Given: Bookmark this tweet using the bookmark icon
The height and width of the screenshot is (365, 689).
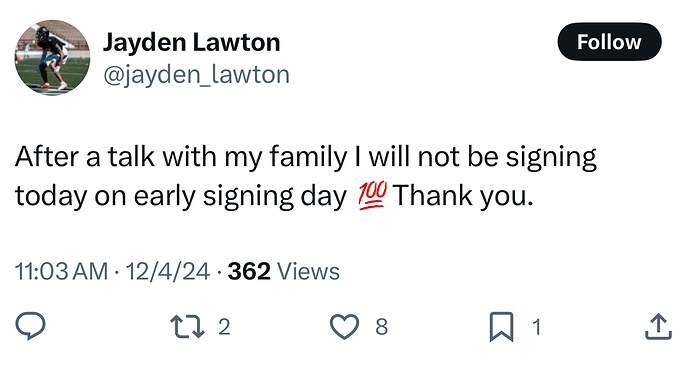Looking at the screenshot, I should tap(501, 327).
